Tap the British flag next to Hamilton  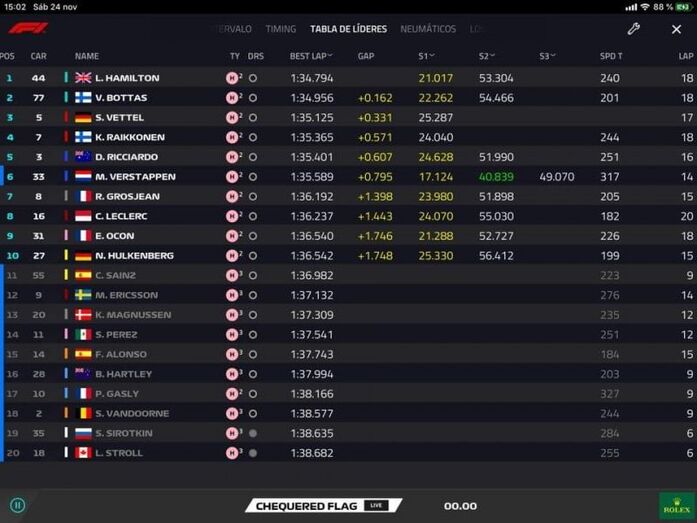coord(83,78)
